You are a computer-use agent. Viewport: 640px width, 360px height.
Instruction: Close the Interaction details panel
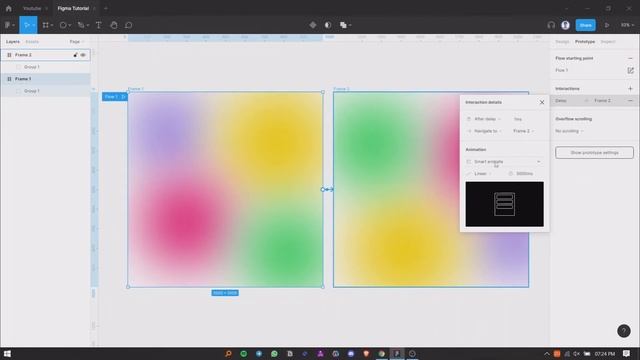click(542, 102)
